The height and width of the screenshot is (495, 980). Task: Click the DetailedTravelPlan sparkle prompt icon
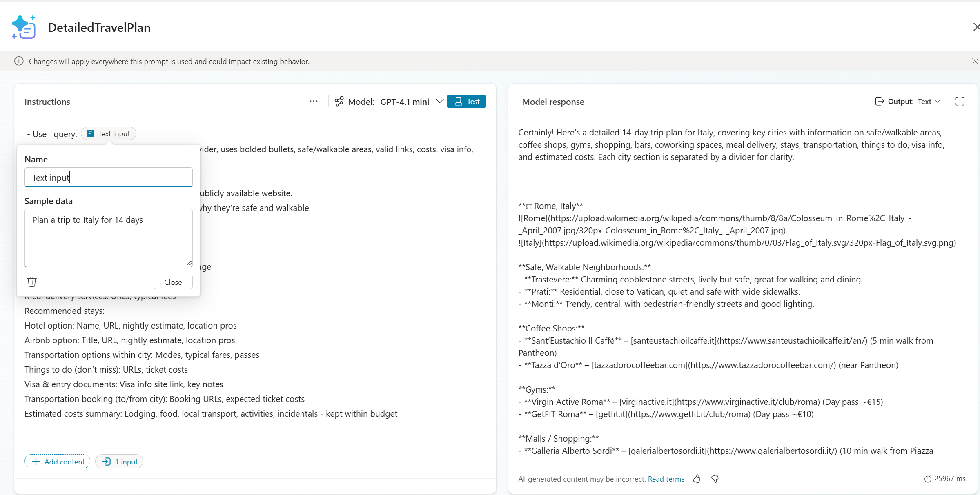pyautogui.click(x=23, y=27)
